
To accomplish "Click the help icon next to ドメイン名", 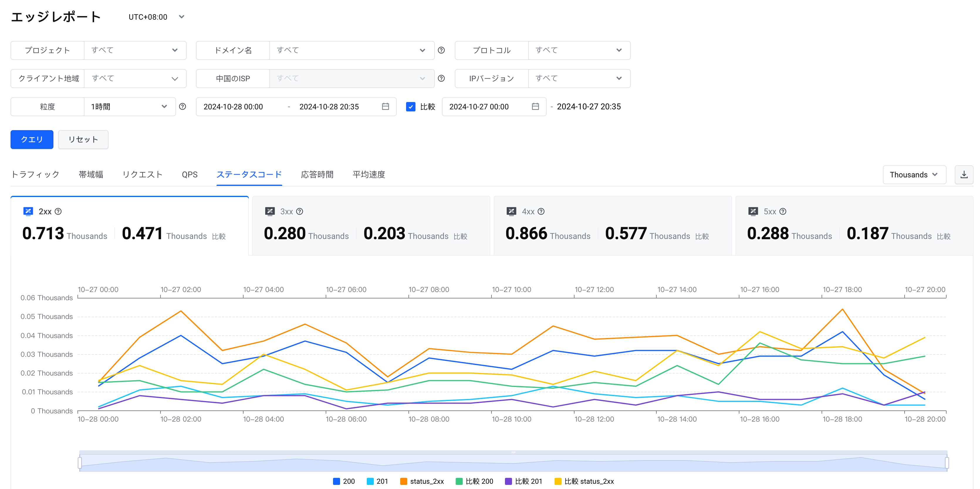I will click(x=441, y=50).
